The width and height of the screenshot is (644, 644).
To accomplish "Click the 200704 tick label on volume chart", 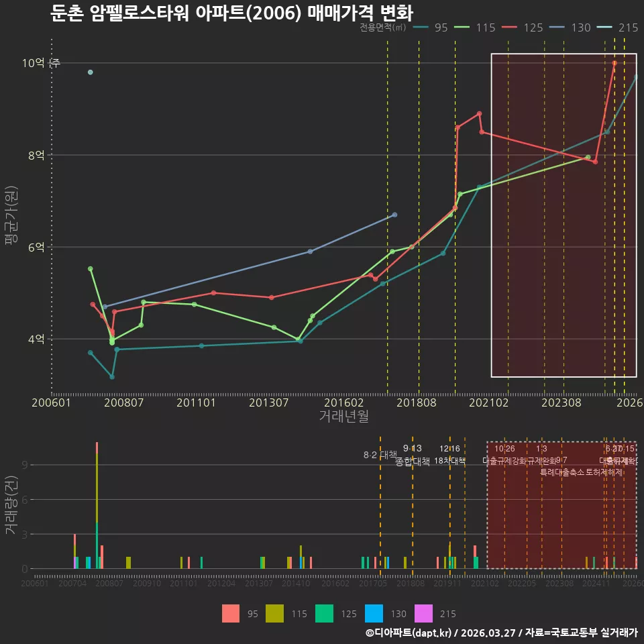I will point(72,583).
